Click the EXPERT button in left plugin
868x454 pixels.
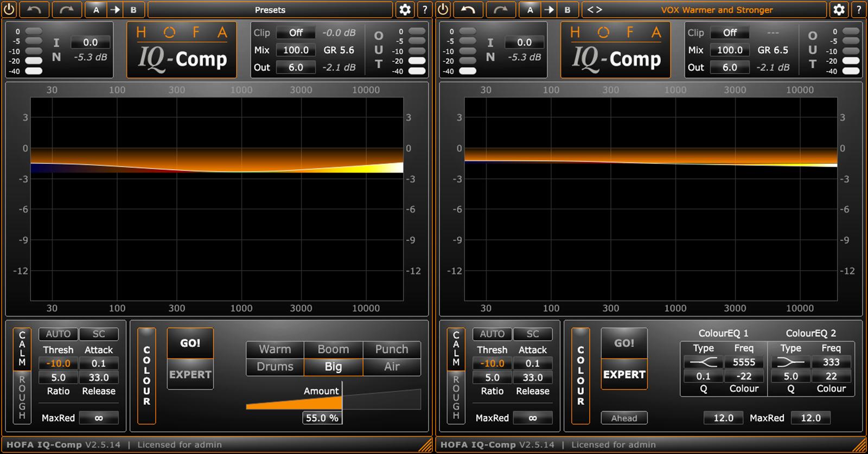pos(190,374)
